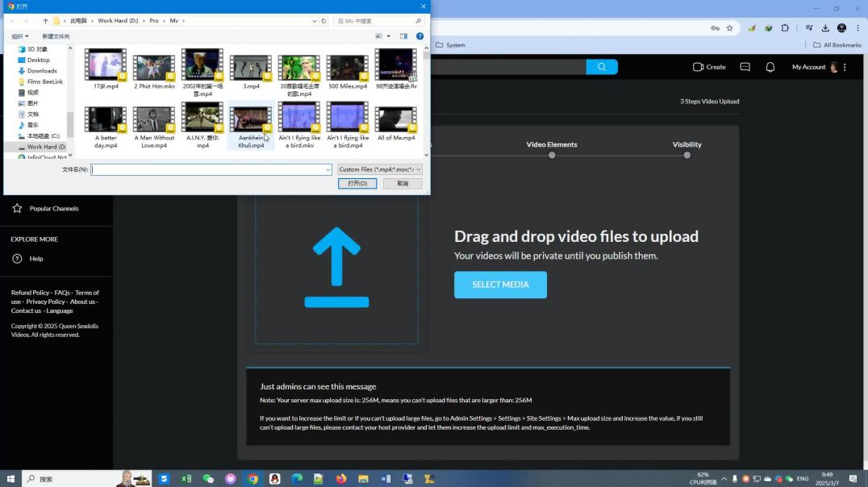Select Work Hard (D:) drive in tree
The image size is (868, 487).
pos(46,147)
